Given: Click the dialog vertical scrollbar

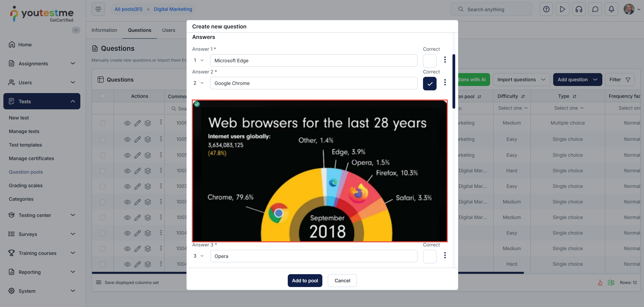Looking at the screenshot, I should (x=454, y=81).
